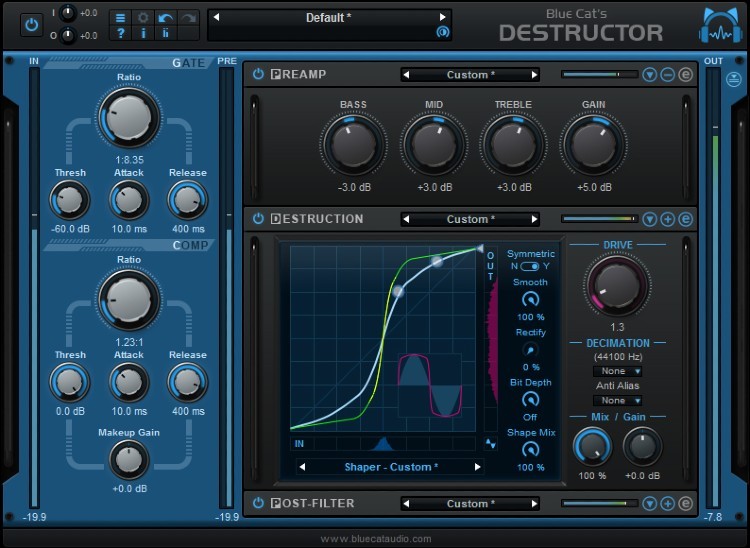Open the Anti Alias 'None' dropdown
This screenshot has height=548, width=750.
(616, 400)
